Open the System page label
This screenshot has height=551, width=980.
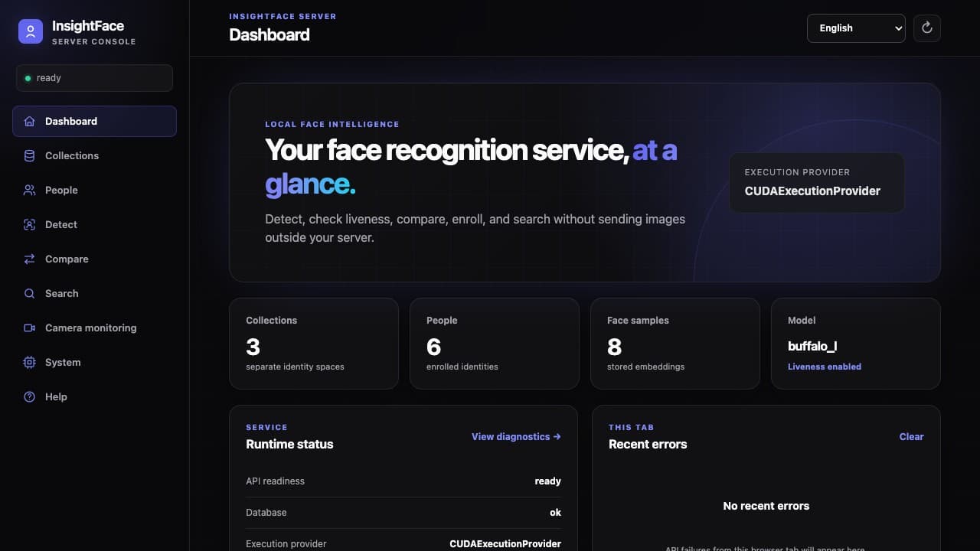63,362
